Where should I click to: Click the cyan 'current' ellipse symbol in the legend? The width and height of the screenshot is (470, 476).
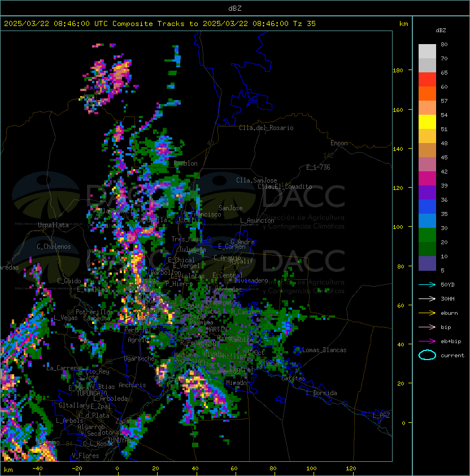click(x=427, y=355)
